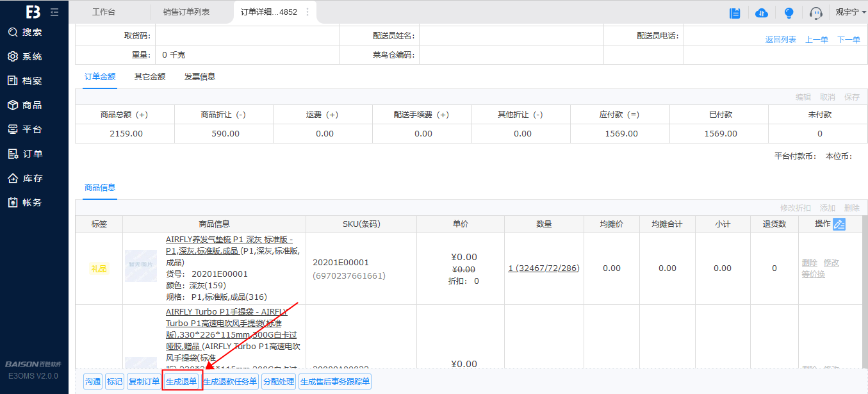This screenshot has width=868, height=394.
Task: Click 编辑 in the order amount panel
Action: point(803,97)
